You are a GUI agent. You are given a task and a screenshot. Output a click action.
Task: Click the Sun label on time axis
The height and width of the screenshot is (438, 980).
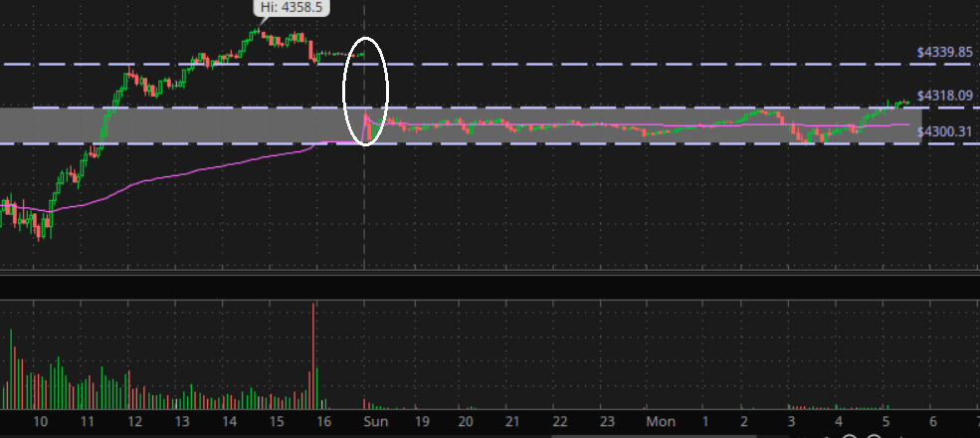(x=374, y=421)
